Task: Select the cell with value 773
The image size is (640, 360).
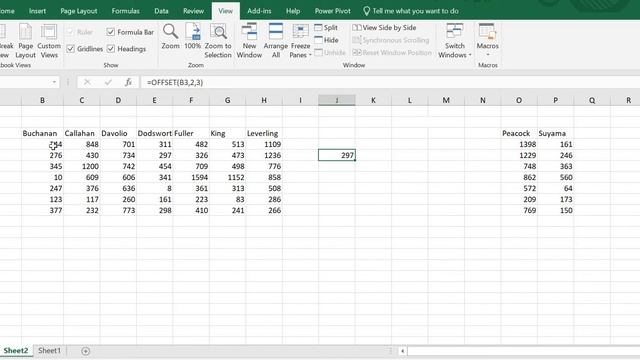Action: click(x=118, y=210)
